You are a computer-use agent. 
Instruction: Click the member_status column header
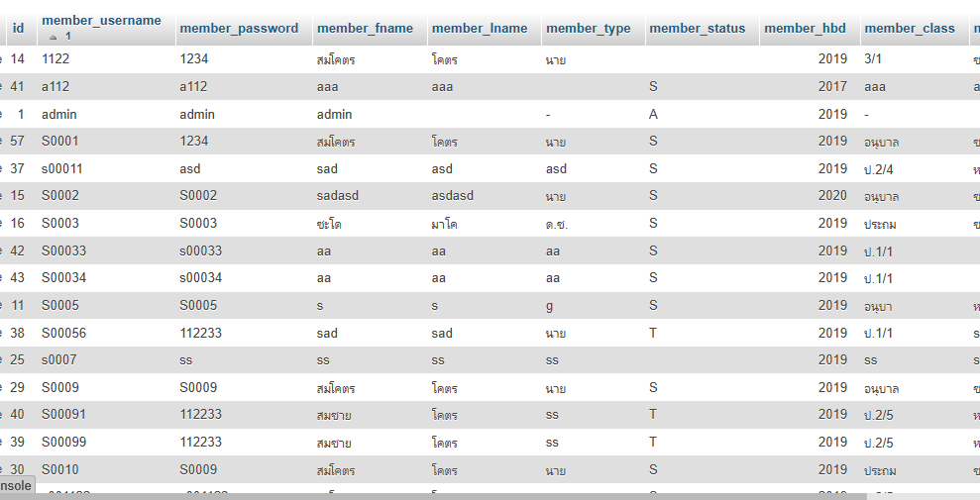(x=697, y=29)
